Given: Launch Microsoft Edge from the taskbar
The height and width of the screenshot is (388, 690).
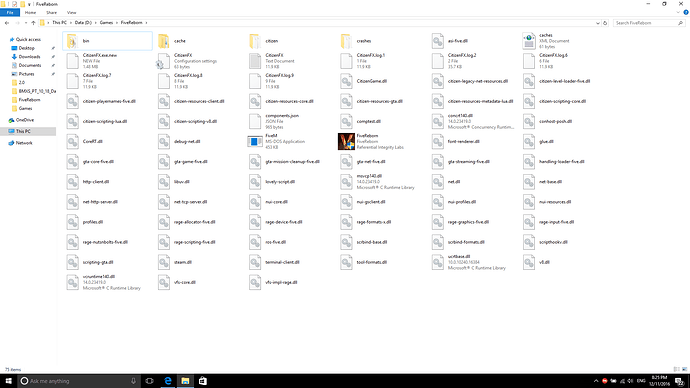Looking at the screenshot, I should (x=168, y=381).
